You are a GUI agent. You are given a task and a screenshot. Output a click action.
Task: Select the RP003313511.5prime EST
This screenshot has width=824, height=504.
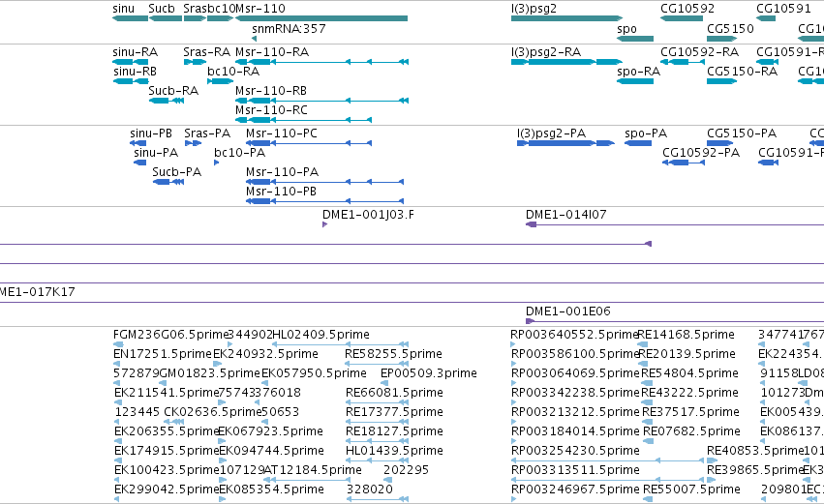pos(607,480)
